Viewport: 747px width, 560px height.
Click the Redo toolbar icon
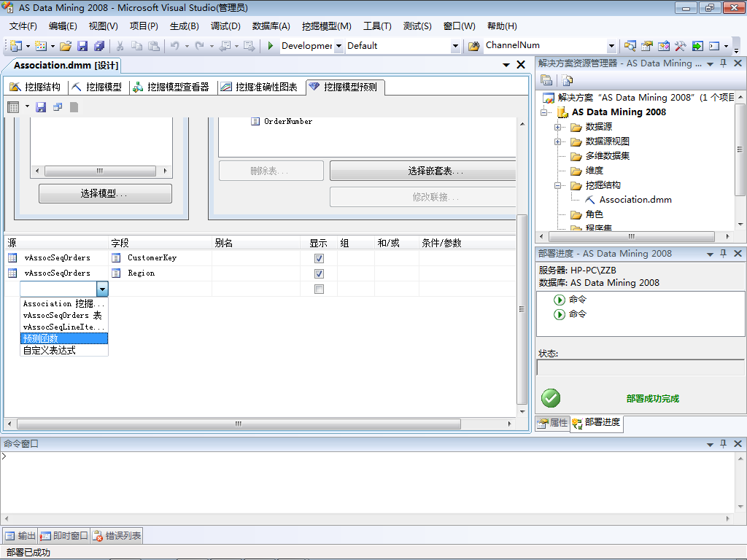point(200,46)
